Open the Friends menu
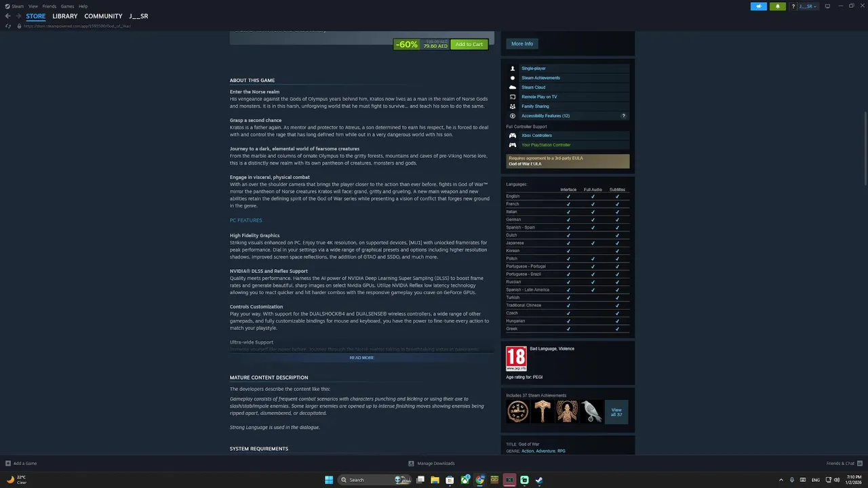 tap(50, 6)
